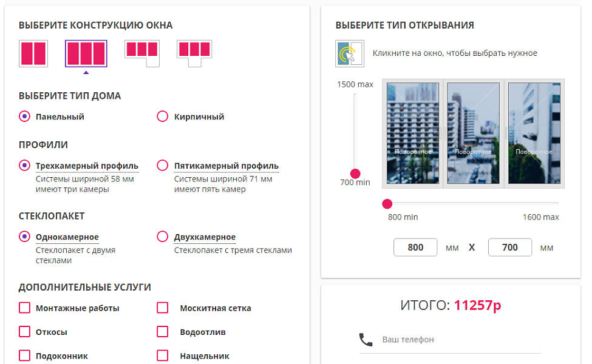
Task: Select the three-pane window construction icon
Action: [x=86, y=53]
